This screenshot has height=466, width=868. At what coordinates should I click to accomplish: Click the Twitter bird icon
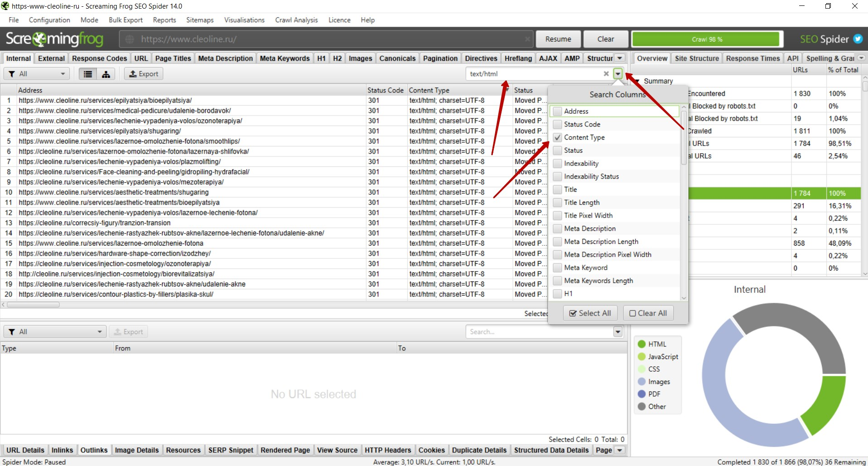point(858,39)
